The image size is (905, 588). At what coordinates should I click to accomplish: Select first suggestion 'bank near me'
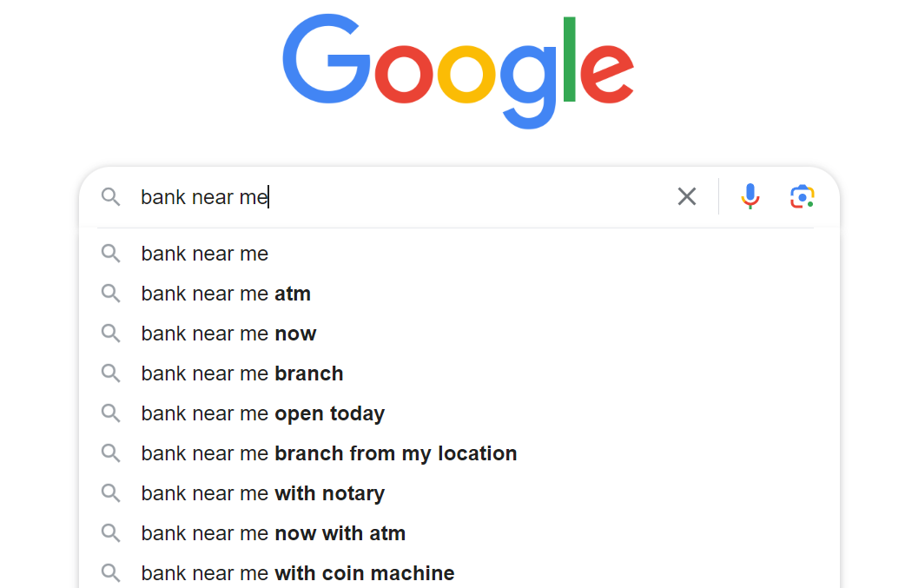point(205,254)
